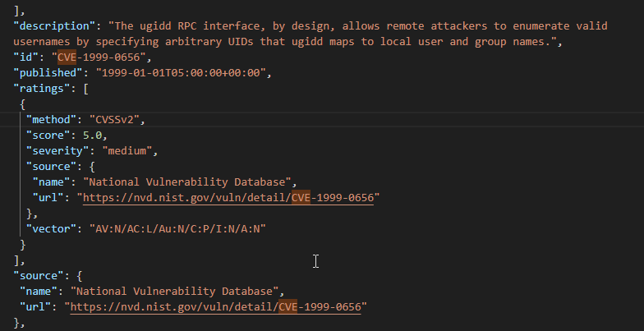This screenshot has height=331, width=644.
Task: Open the NVD link inside the ratings source
Action: [228, 197]
